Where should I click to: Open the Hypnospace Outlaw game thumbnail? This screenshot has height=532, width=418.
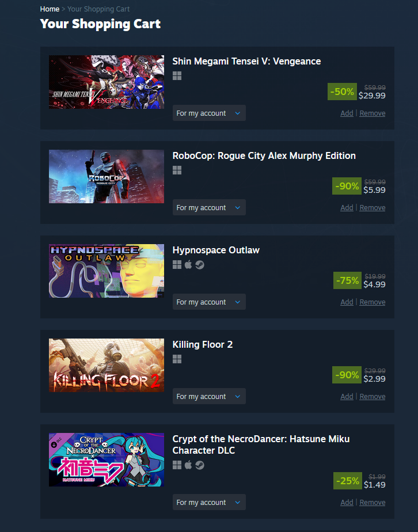(x=106, y=271)
